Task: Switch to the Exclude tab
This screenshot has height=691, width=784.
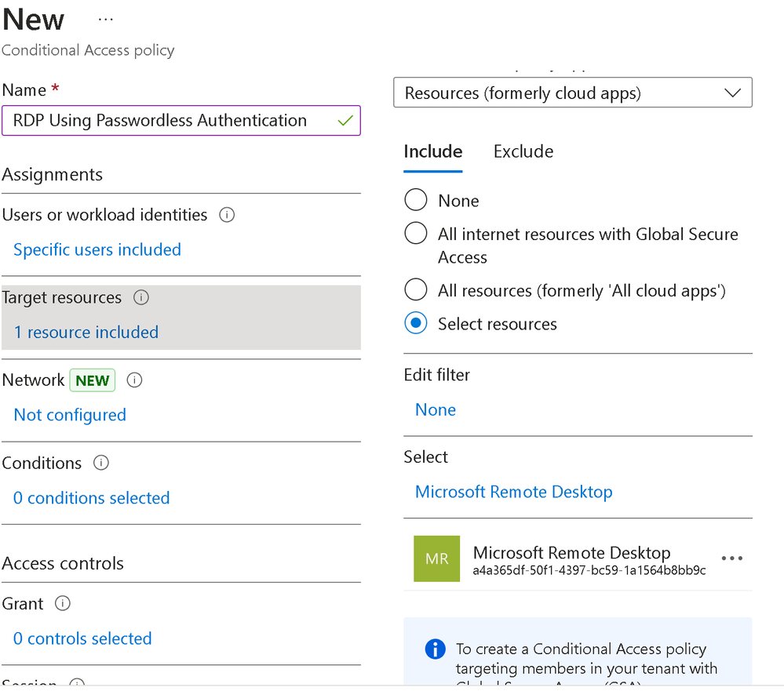Action: coord(523,151)
